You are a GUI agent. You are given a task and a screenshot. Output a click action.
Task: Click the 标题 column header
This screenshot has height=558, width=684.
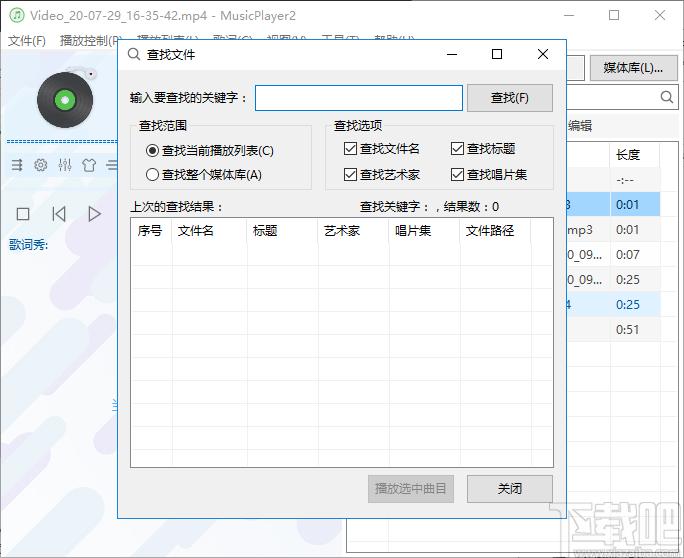coord(283,230)
